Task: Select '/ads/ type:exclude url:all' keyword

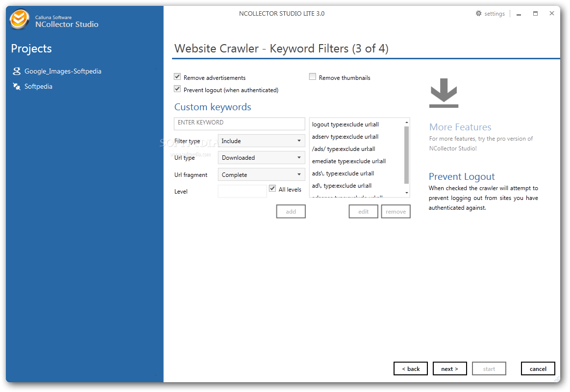Action: point(344,149)
